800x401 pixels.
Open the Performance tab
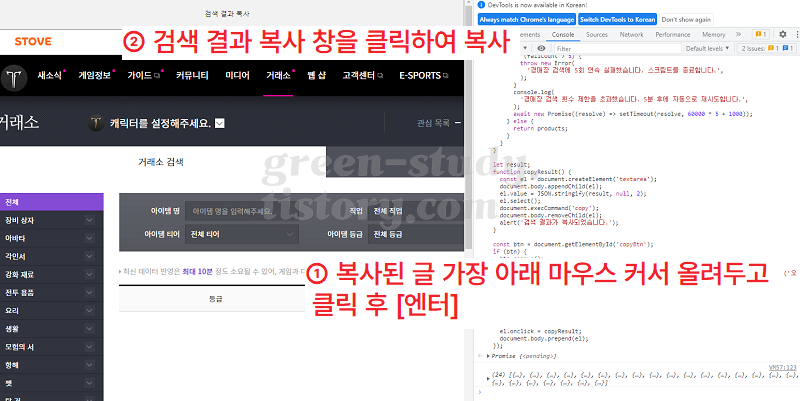pyautogui.click(x=672, y=35)
